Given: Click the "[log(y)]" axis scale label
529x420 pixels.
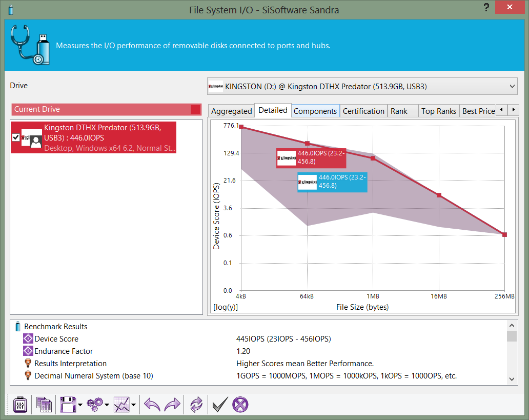Looking at the screenshot, I should 226,307.
